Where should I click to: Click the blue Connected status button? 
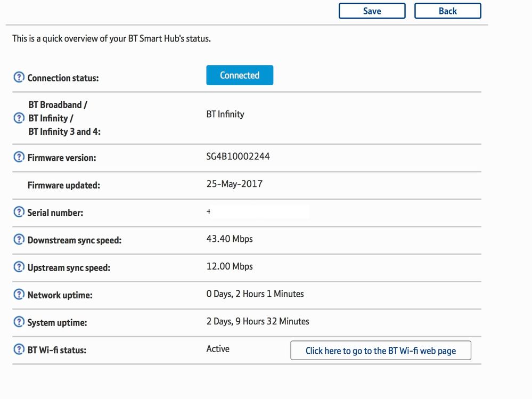[240, 75]
